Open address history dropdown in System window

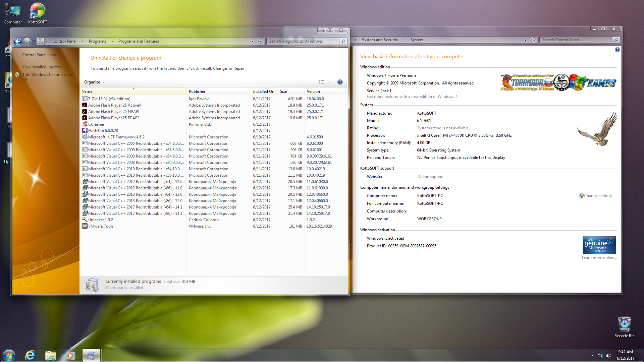coord(525,40)
